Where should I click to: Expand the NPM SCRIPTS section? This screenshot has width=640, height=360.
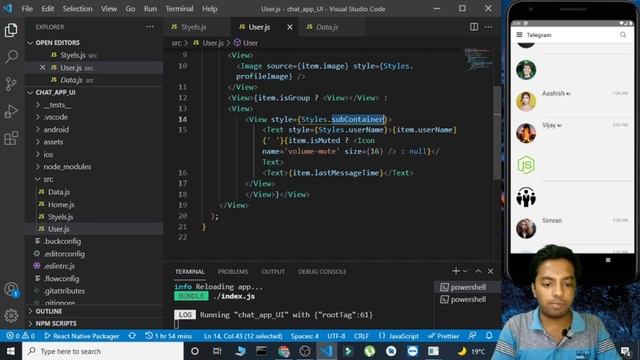56,323
